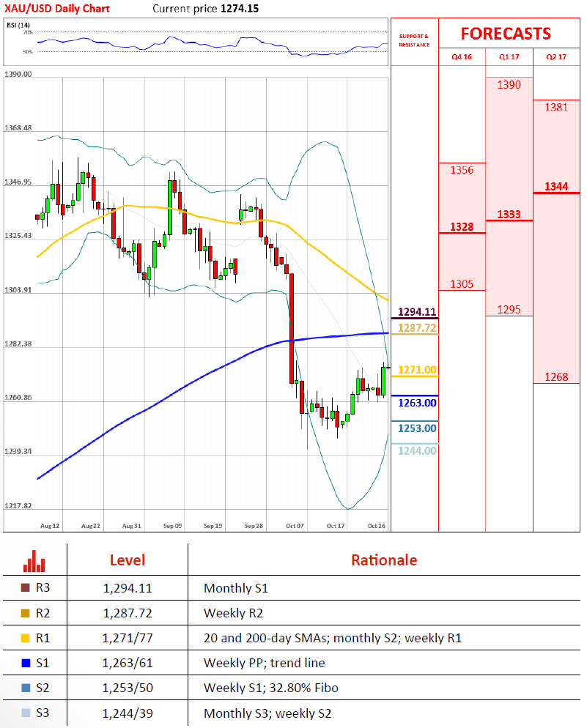This screenshot has width=587, height=728.
Task: Click the 1294.11 resistance level label
Action: coord(417,311)
